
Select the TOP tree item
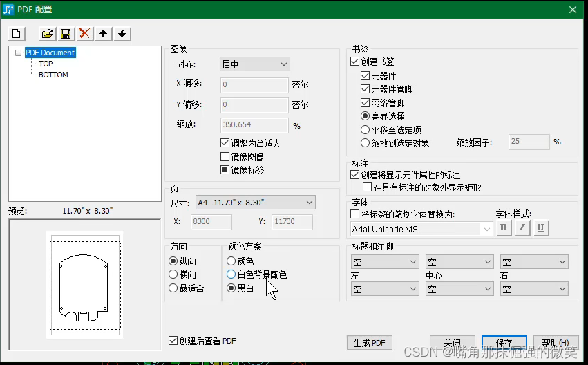click(46, 64)
